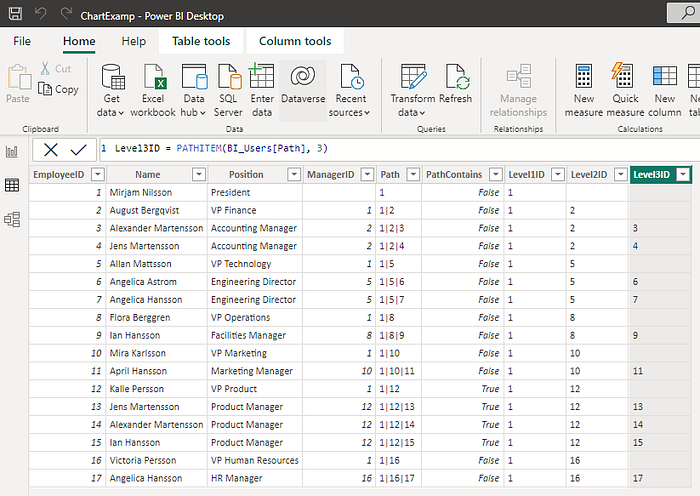
Task: Add a New column
Action: click(665, 90)
